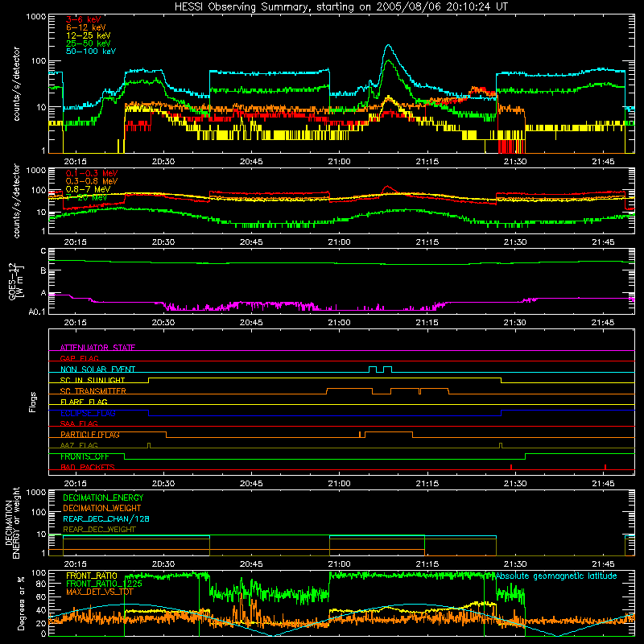Click the top panel's counts/s/detector axis label
The height and width of the screenshot is (644, 644).
16,84
